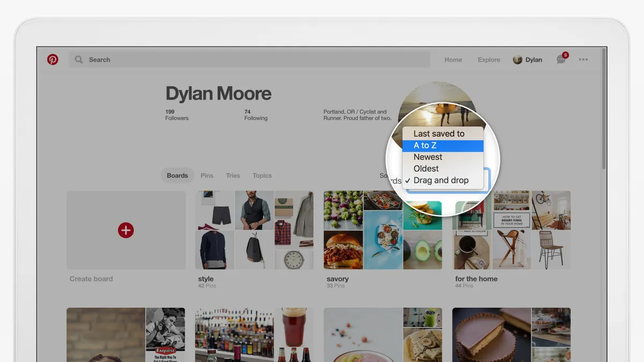Switch to the Pins tab
Image resolution: width=644 pixels, height=362 pixels.
point(207,175)
